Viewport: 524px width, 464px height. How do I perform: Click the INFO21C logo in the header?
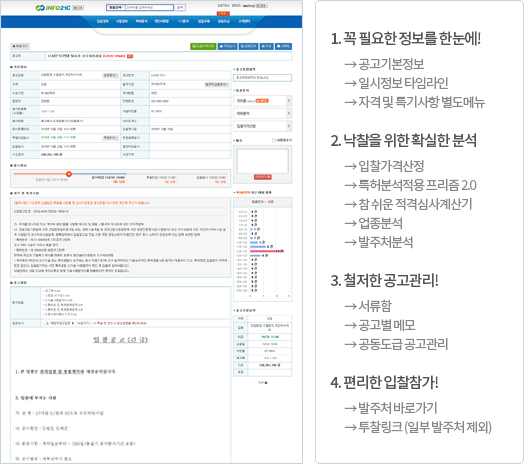53,8
